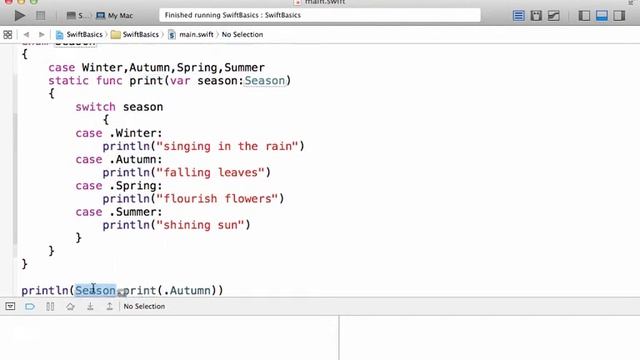
Task: Select main.swift in jump bar
Action: pyautogui.click(x=191, y=35)
